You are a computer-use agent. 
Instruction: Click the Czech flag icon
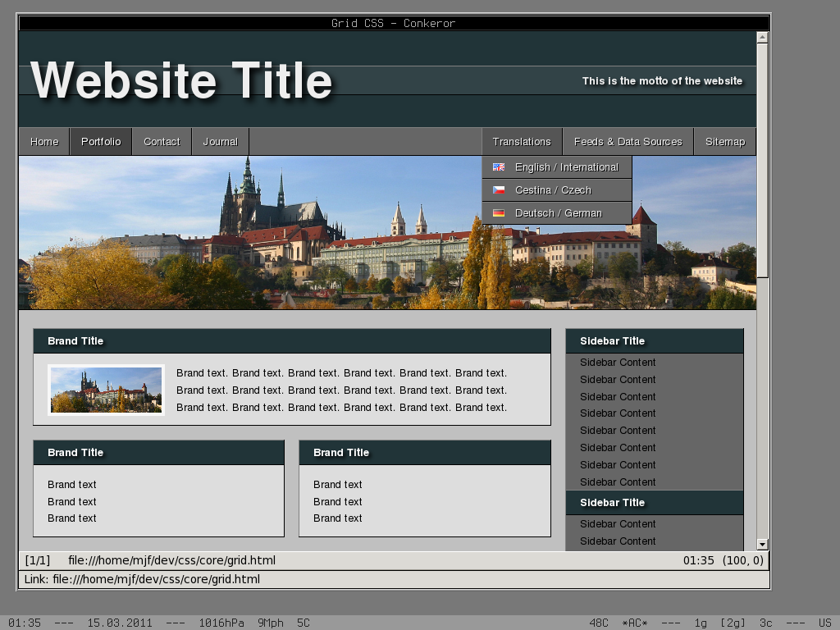pyautogui.click(x=499, y=190)
